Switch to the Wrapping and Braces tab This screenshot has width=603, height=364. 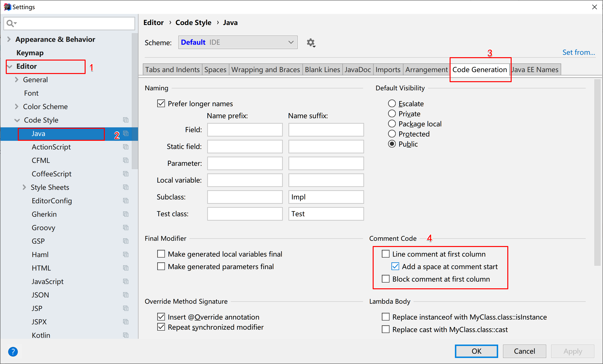point(265,70)
